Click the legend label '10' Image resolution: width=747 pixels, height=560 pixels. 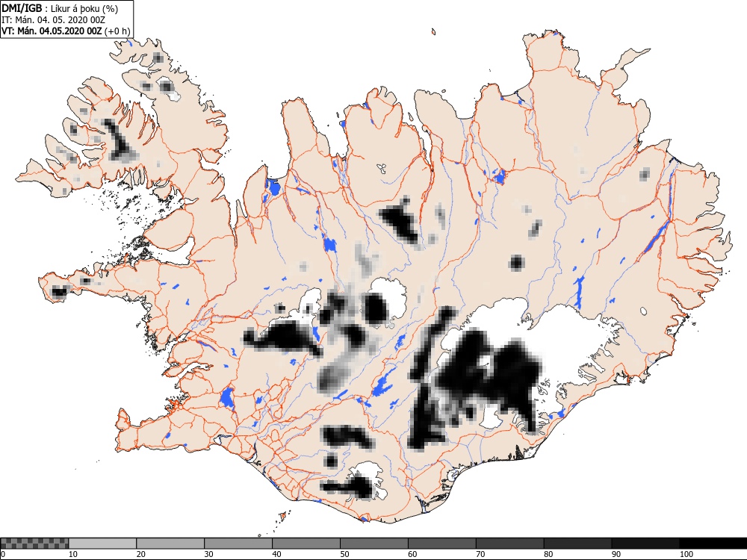(73, 554)
